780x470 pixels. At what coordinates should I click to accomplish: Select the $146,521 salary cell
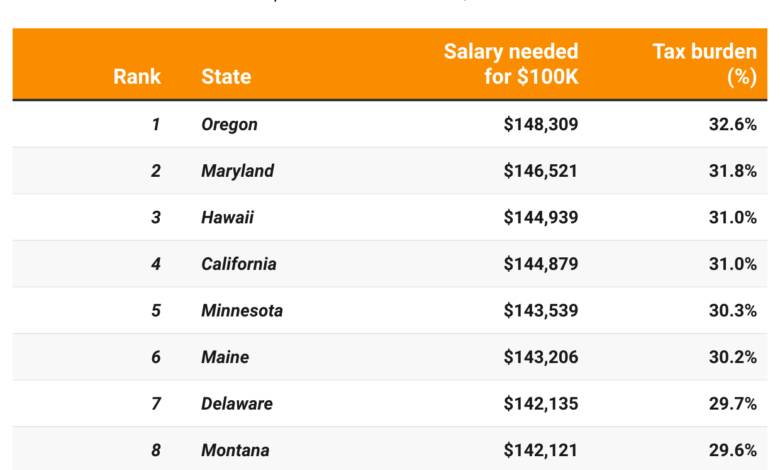coord(541,171)
